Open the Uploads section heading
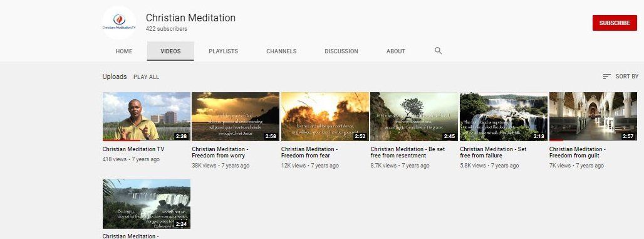Image resolution: width=644 pixels, height=239 pixels. (115, 77)
